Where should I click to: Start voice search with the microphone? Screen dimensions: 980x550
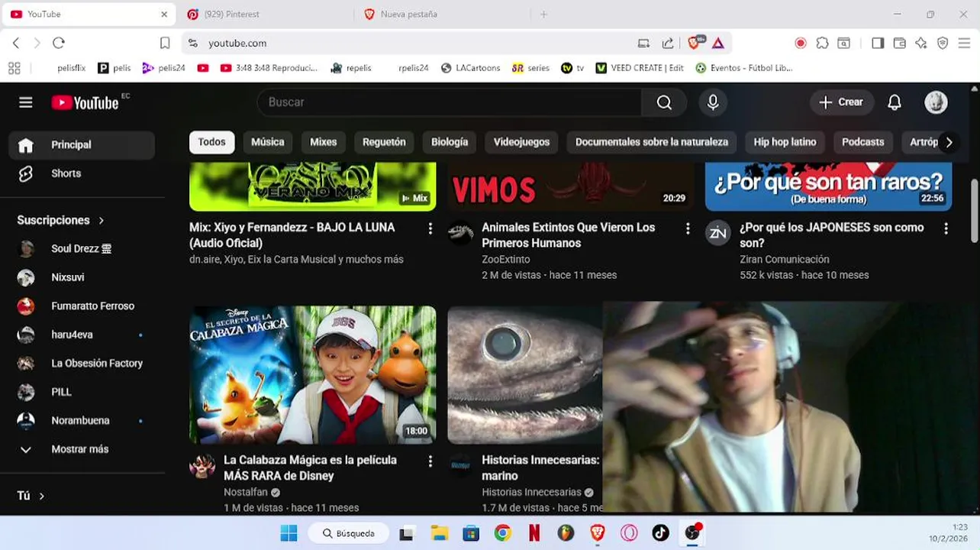(713, 102)
